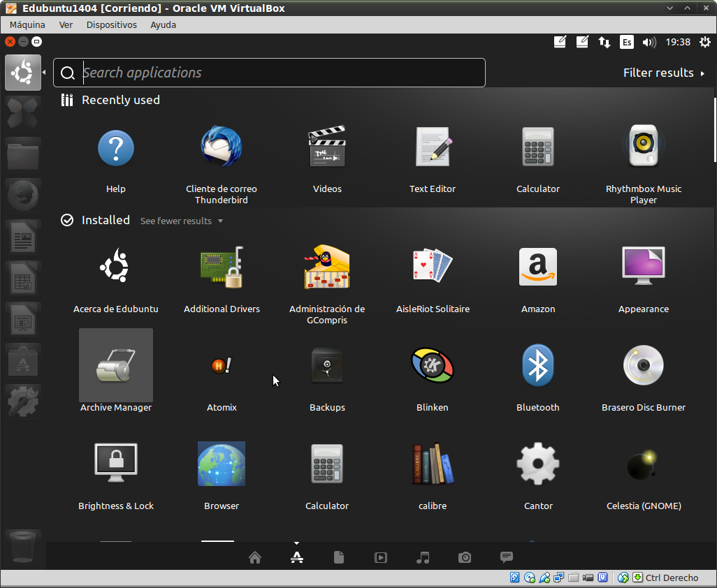Open the Thunderbird mail client icon
The width and height of the screenshot is (717, 588).
[x=221, y=147]
